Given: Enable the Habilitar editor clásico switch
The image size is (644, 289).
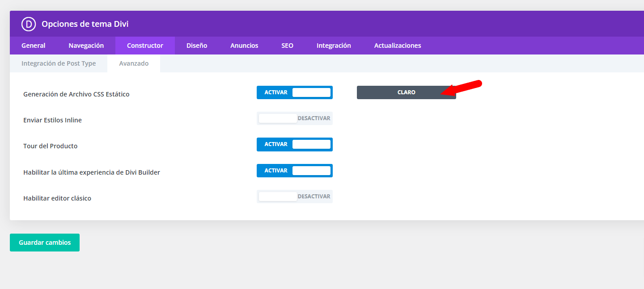Looking at the screenshot, I should tap(295, 197).
